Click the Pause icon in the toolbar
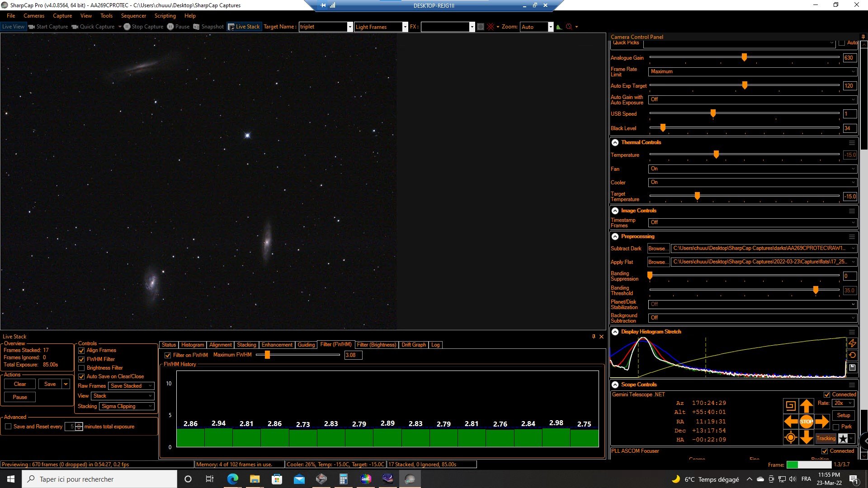Screen dimensions: 868x488 click(170, 27)
